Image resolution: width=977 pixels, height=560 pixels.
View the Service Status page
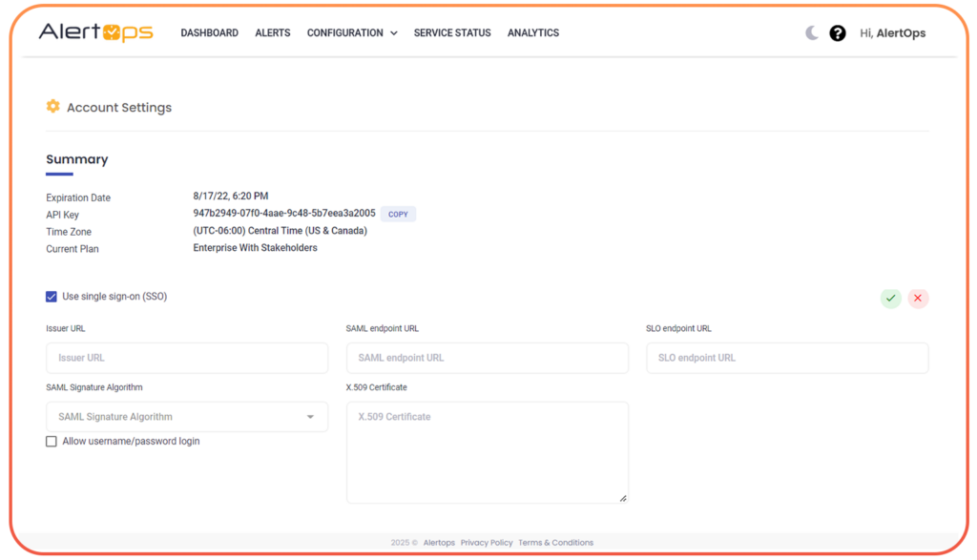pos(451,32)
